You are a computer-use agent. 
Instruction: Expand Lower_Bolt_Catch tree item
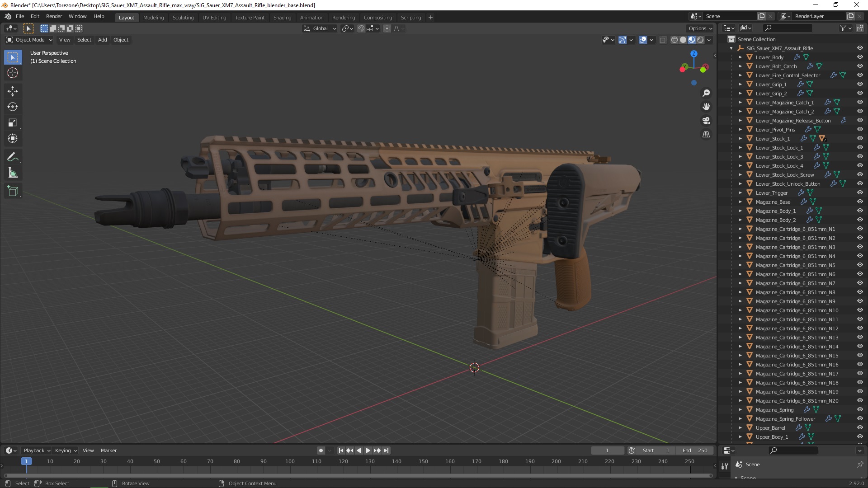click(x=741, y=66)
